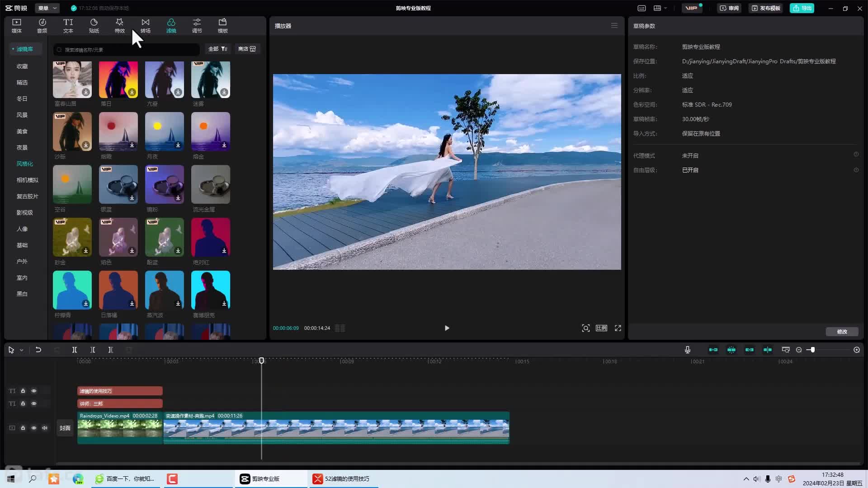868x488 pixels.
Task: Mute the main video track audio
Action: coord(45,428)
